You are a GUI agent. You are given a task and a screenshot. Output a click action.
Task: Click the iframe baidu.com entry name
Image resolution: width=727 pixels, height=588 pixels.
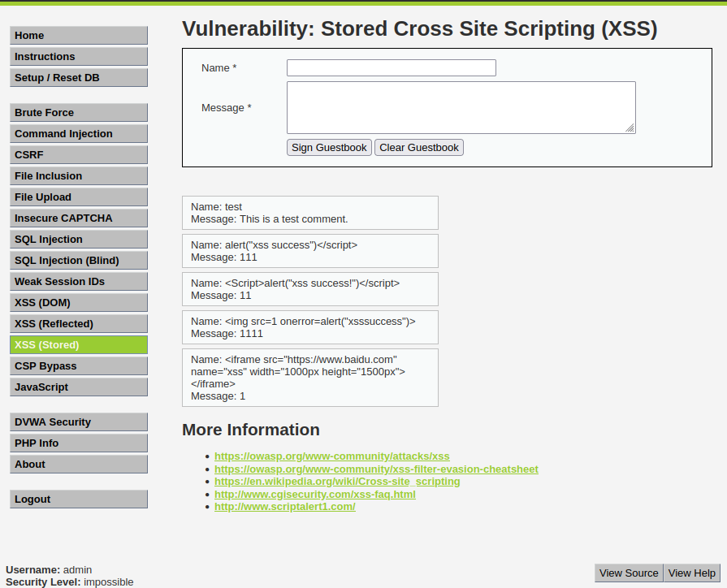pyautogui.click(x=298, y=371)
